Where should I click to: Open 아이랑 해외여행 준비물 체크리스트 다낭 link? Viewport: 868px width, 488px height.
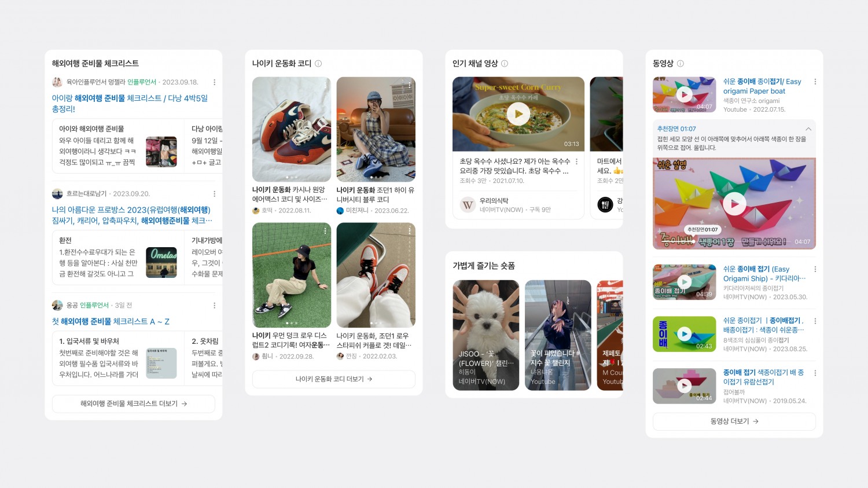[130, 104]
